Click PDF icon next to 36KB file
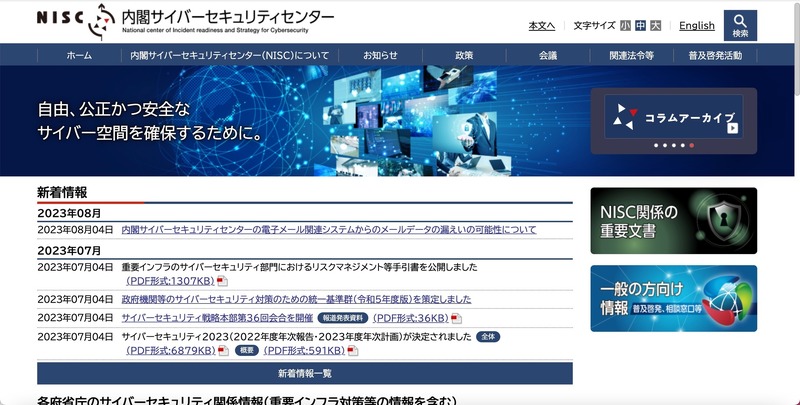 pos(456,319)
